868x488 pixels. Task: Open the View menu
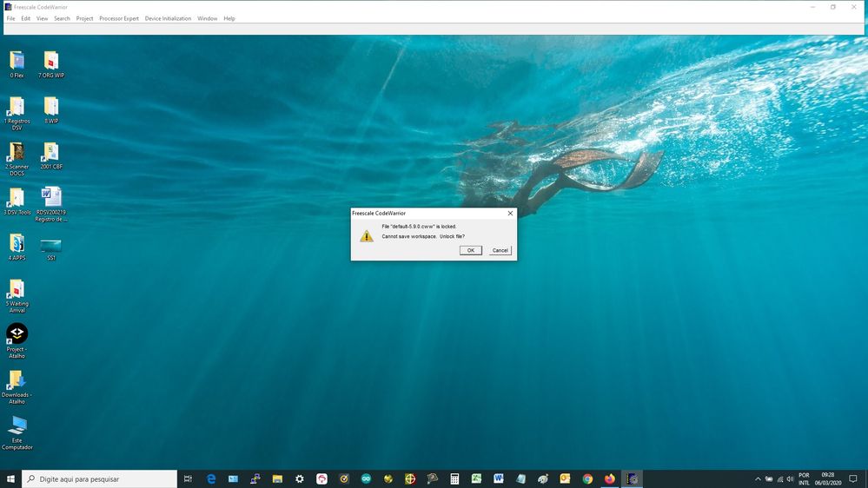click(42, 18)
